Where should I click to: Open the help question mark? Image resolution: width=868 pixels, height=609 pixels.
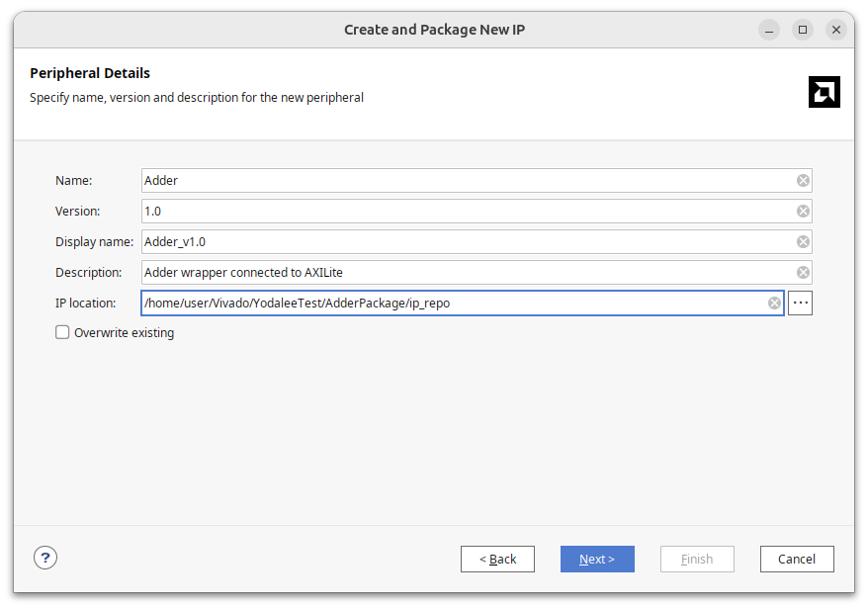click(x=45, y=558)
